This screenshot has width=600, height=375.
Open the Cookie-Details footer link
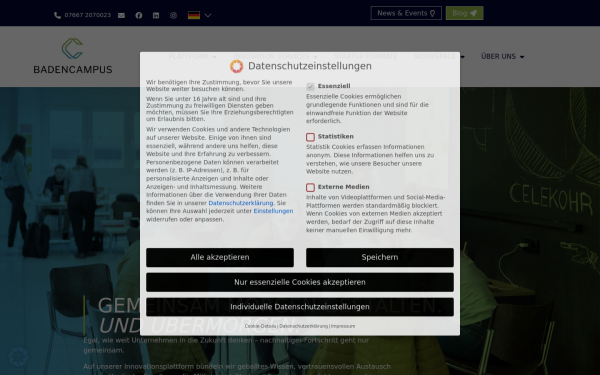click(x=260, y=326)
